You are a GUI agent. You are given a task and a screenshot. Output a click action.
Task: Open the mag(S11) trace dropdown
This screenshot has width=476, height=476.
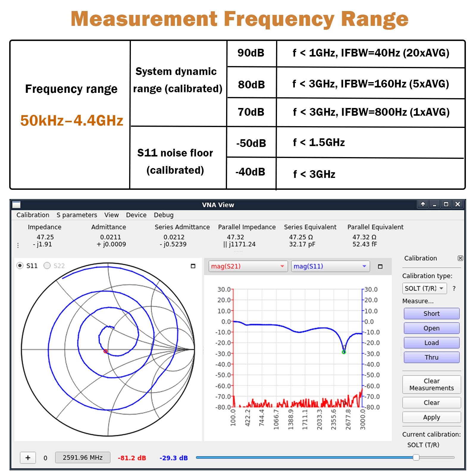pyautogui.click(x=330, y=266)
